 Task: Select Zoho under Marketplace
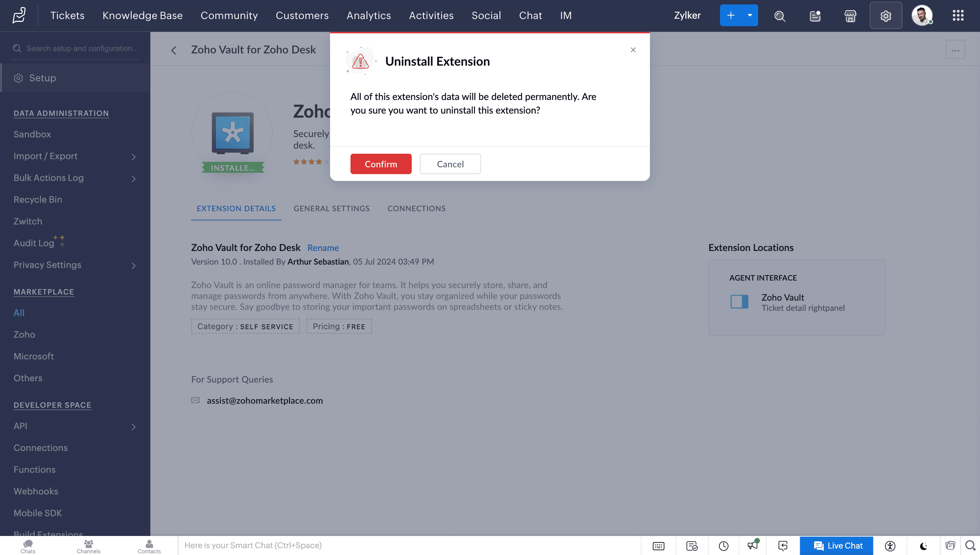(24, 334)
